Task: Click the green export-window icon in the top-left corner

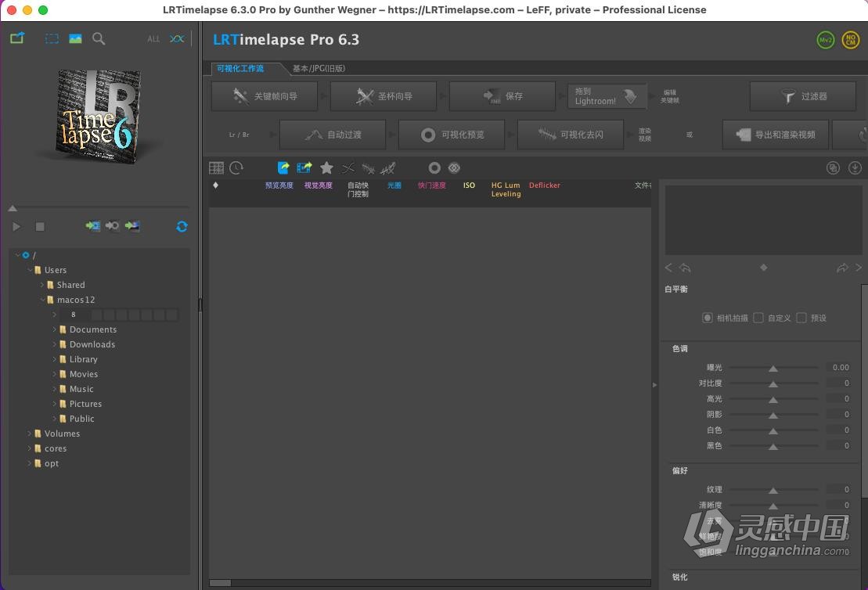Action: coord(17,38)
